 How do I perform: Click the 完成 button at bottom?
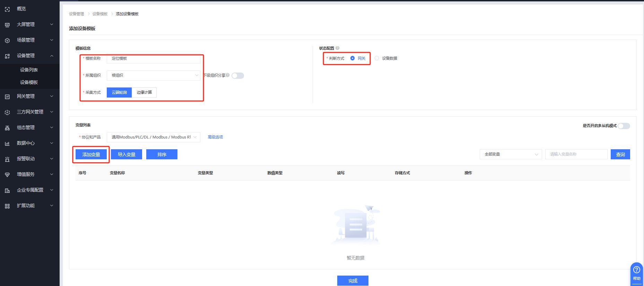coord(353,281)
